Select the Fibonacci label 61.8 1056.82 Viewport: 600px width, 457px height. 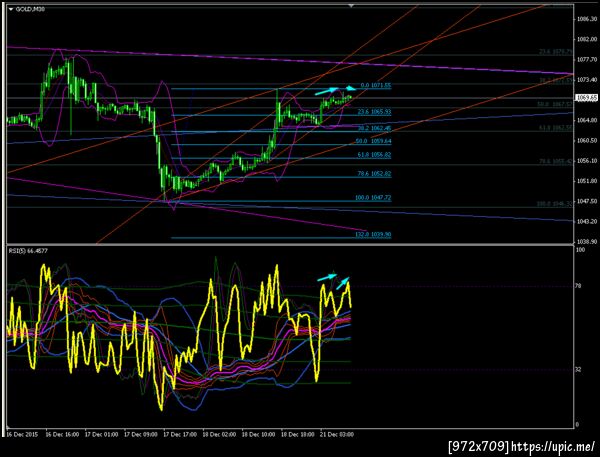coord(374,155)
